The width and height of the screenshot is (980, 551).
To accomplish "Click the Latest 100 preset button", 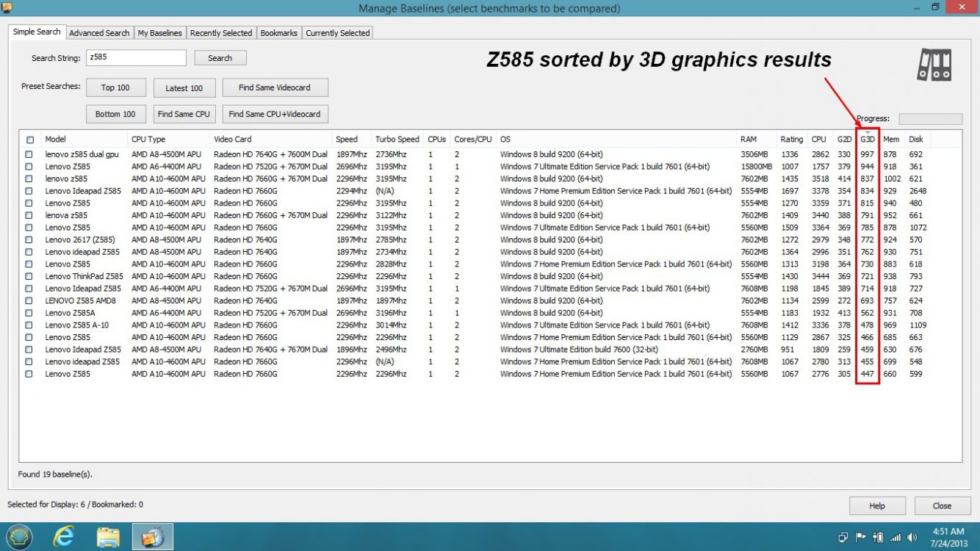I will coord(184,87).
